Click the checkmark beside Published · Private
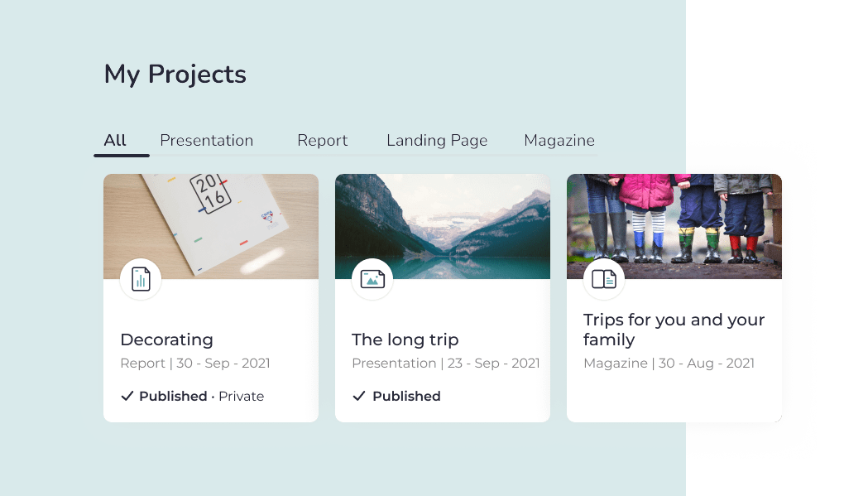The width and height of the screenshot is (868, 496). click(x=127, y=396)
